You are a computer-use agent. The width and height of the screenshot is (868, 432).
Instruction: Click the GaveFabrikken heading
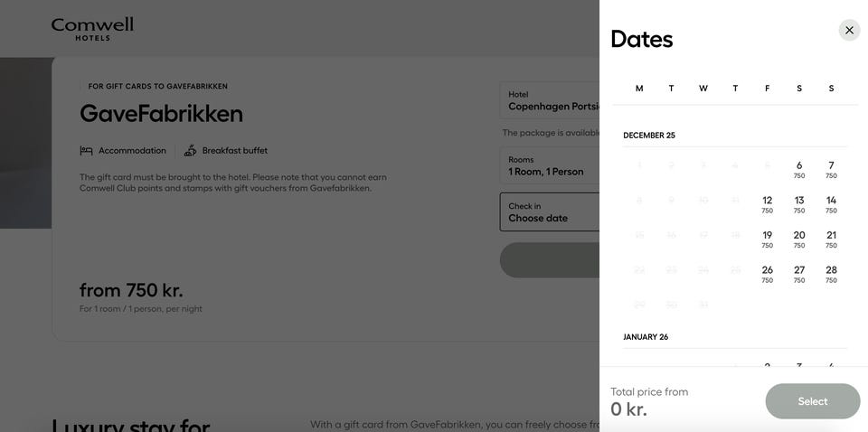[161, 114]
